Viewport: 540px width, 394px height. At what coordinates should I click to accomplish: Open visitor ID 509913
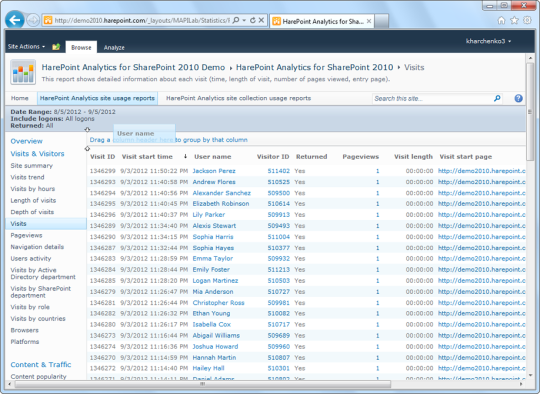[x=279, y=215]
